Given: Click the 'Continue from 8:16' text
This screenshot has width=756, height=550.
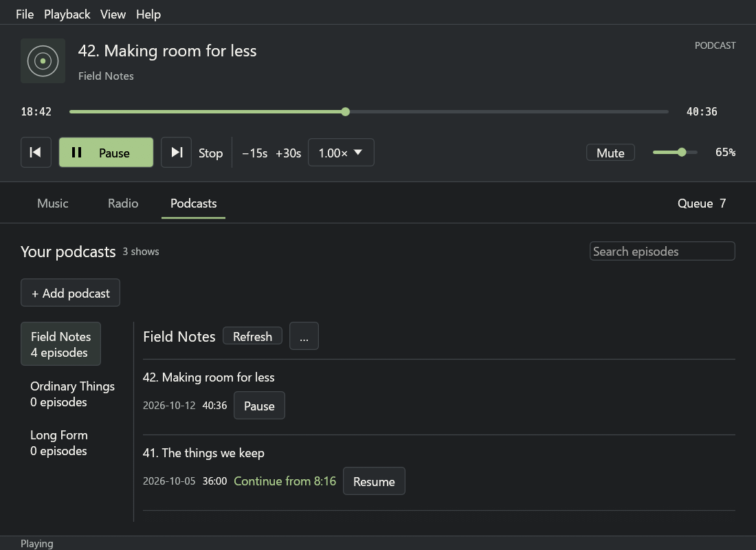Looking at the screenshot, I should click(x=285, y=481).
